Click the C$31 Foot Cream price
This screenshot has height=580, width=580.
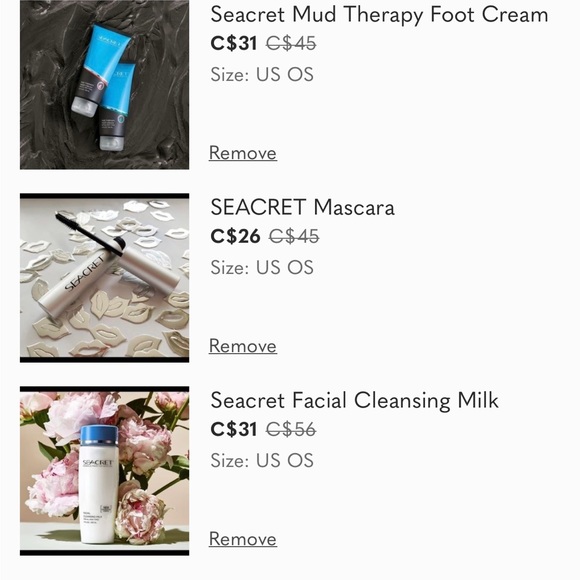[x=233, y=43]
